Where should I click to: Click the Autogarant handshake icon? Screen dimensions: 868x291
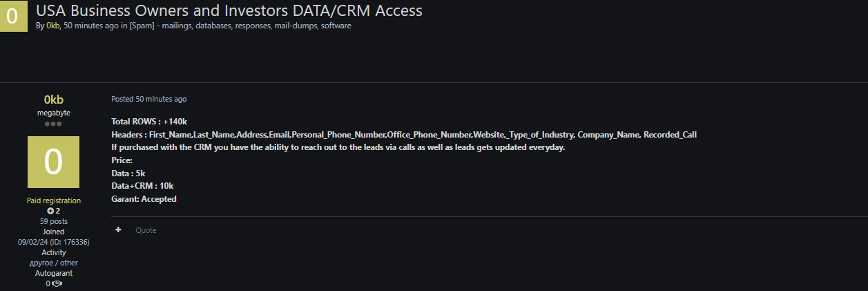coord(57,283)
